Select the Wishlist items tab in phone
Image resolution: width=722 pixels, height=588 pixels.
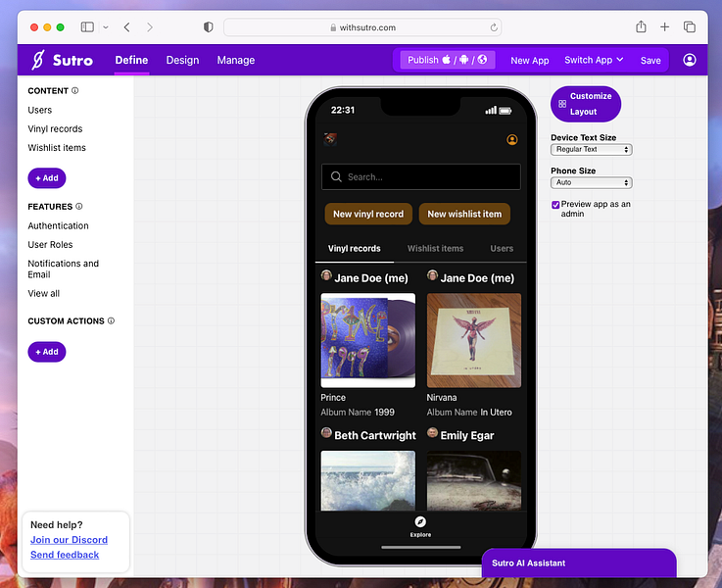click(435, 249)
